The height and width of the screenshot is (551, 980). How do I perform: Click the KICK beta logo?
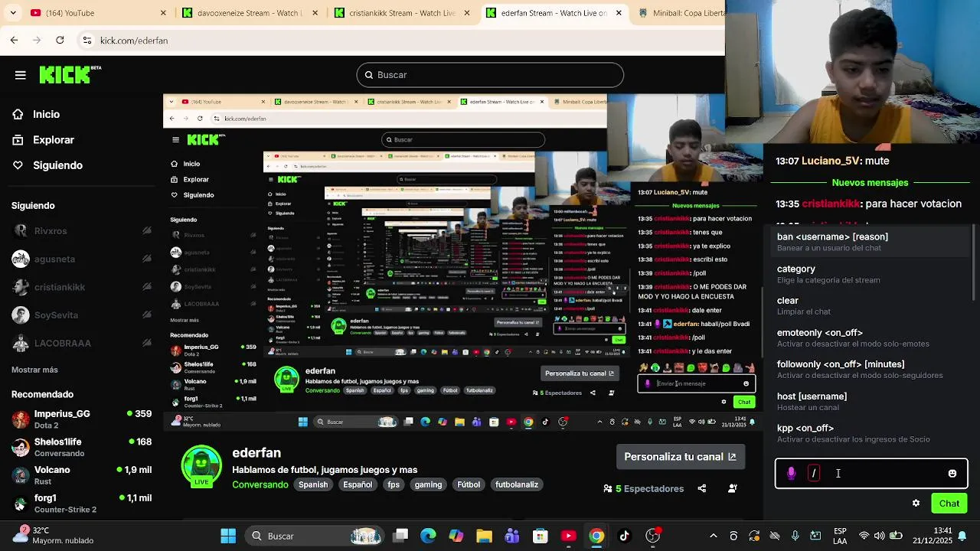[x=70, y=74]
